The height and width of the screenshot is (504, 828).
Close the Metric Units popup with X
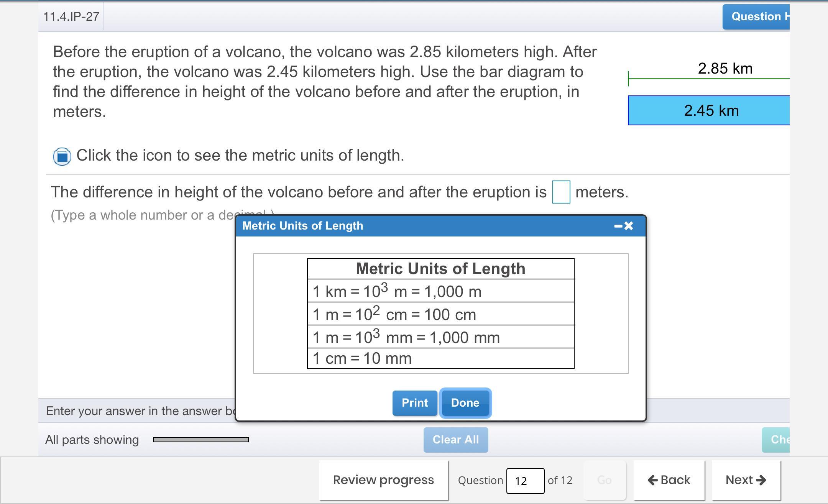629,226
